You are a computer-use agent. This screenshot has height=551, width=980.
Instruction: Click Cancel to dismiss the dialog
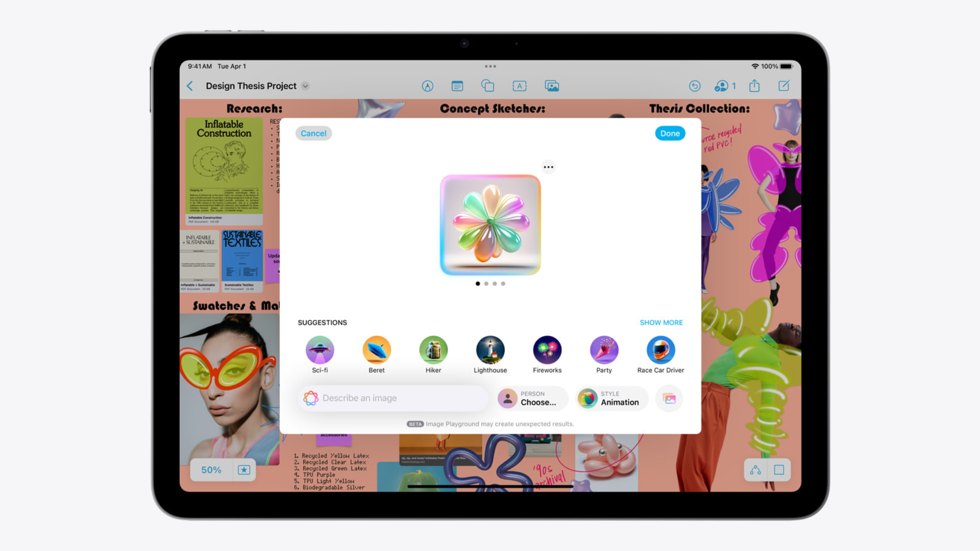pyautogui.click(x=314, y=133)
